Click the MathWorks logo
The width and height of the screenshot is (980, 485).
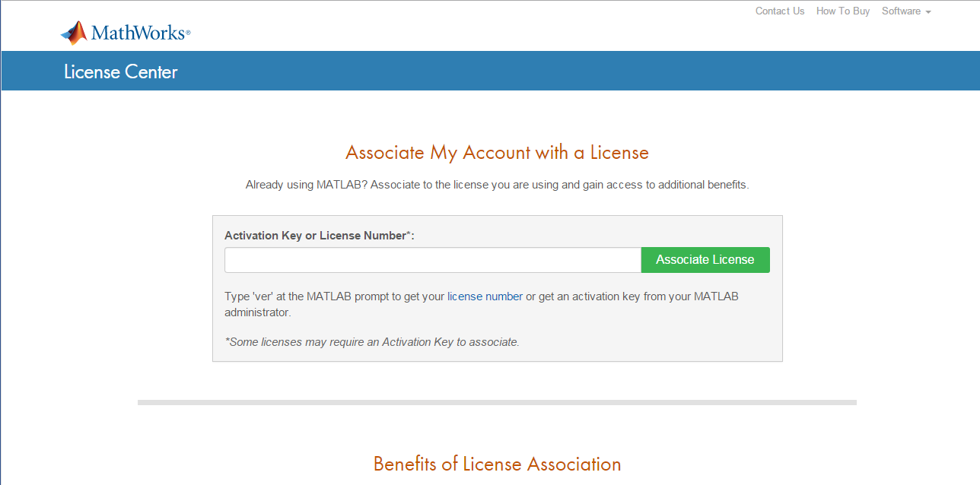pos(126,33)
